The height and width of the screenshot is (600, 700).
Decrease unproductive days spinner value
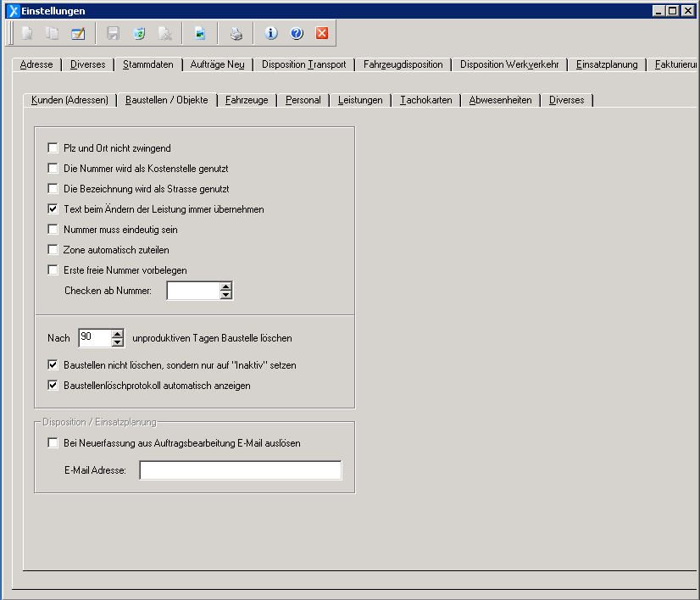pos(117,342)
